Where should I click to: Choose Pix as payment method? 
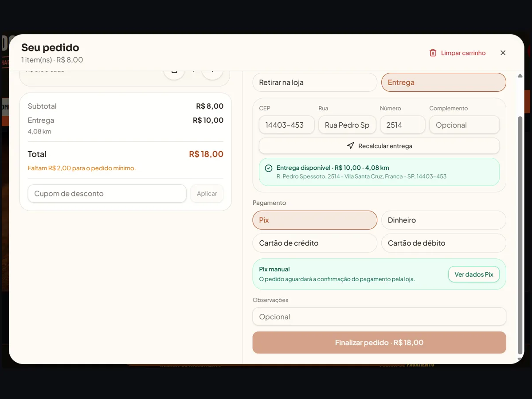tap(315, 220)
